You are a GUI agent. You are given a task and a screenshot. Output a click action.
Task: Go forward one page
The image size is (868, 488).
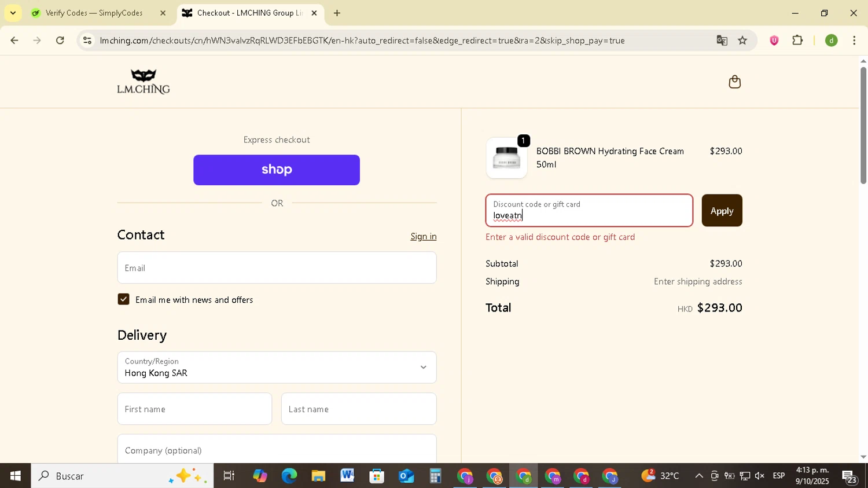(x=37, y=41)
